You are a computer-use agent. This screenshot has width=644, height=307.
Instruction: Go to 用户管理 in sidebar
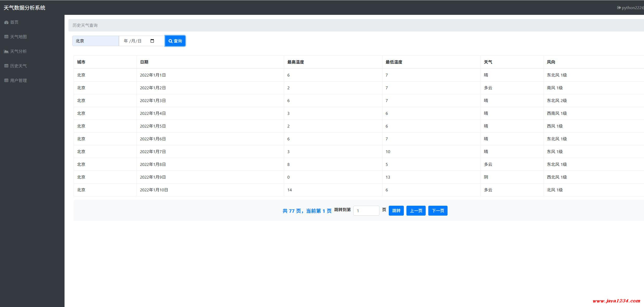pos(18,80)
